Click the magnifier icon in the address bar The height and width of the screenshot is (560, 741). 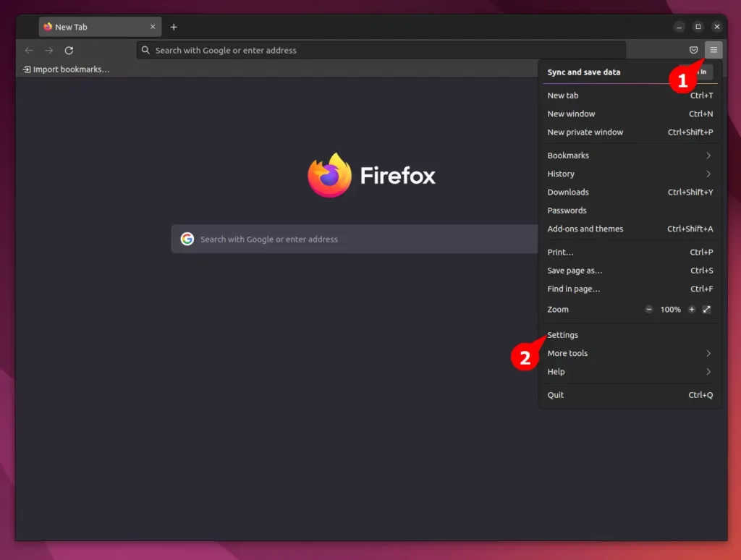click(145, 50)
